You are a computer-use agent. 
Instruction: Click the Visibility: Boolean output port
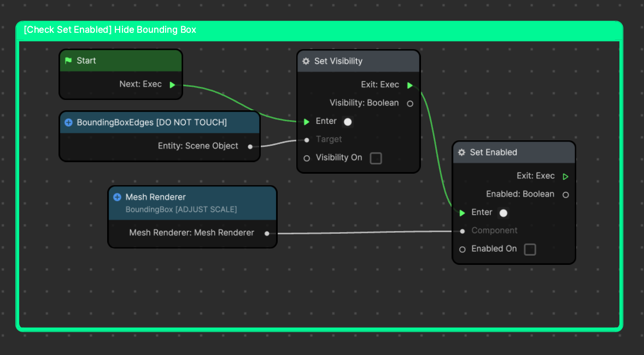point(410,103)
